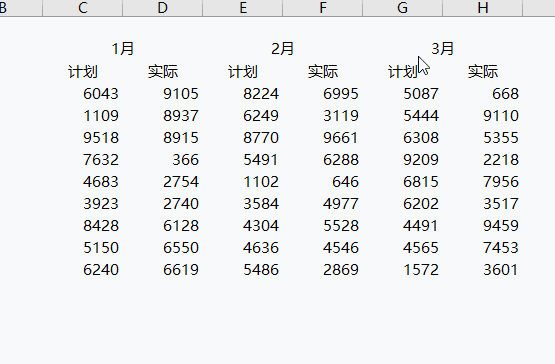Select column C header
555x364 pixels.
[x=82, y=8]
